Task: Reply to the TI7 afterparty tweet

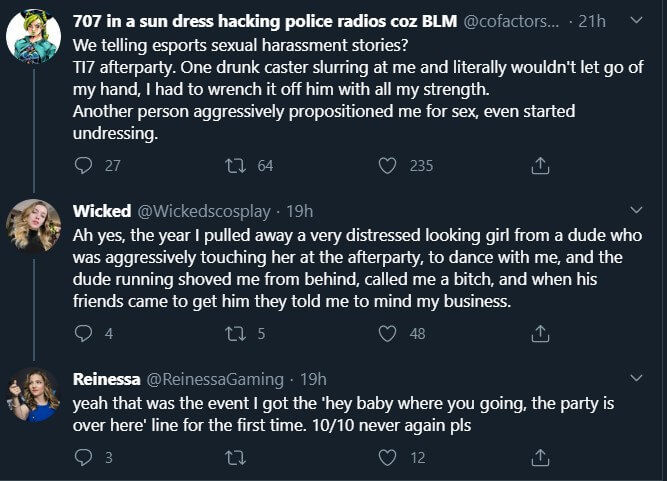Action: [83, 166]
